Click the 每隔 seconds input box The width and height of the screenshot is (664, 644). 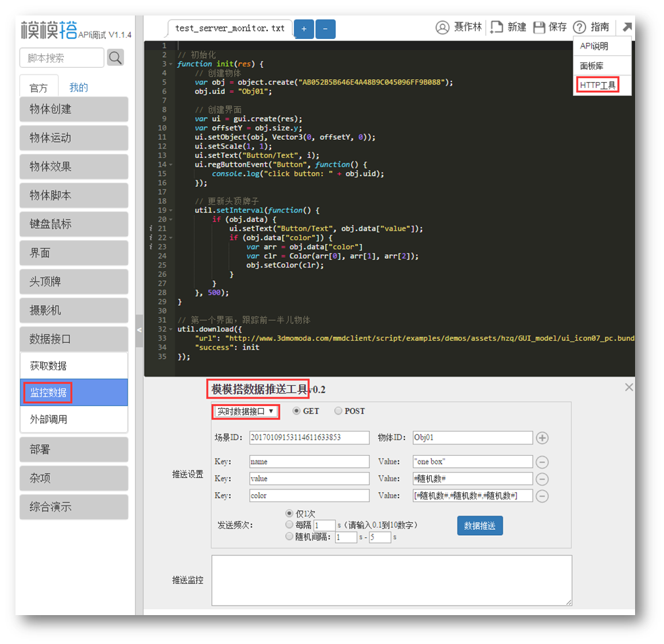pyautogui.click(x=324, y=526)
